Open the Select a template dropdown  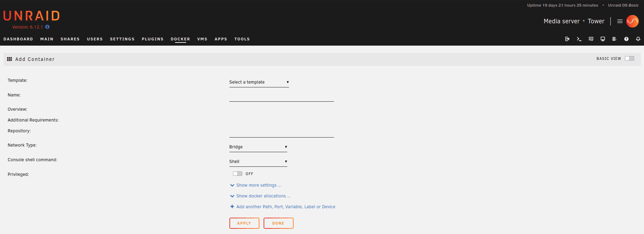[259, 82]
